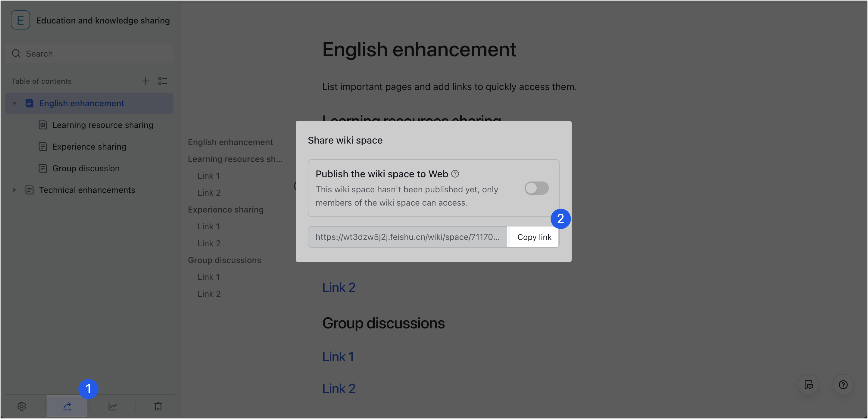The width and height of the screenshot is (868, 419).
Task: Toggle Publish the wiki space to Web
Action: pos(536,188)
